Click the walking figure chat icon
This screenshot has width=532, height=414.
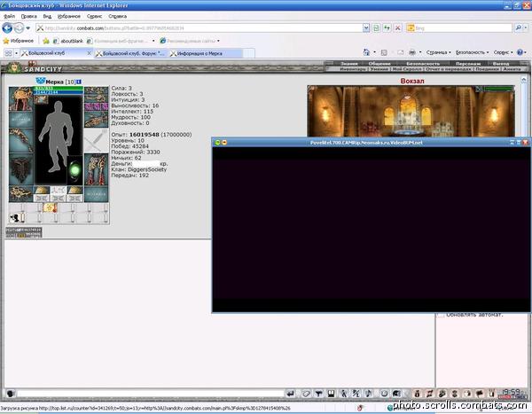(343, 394)
